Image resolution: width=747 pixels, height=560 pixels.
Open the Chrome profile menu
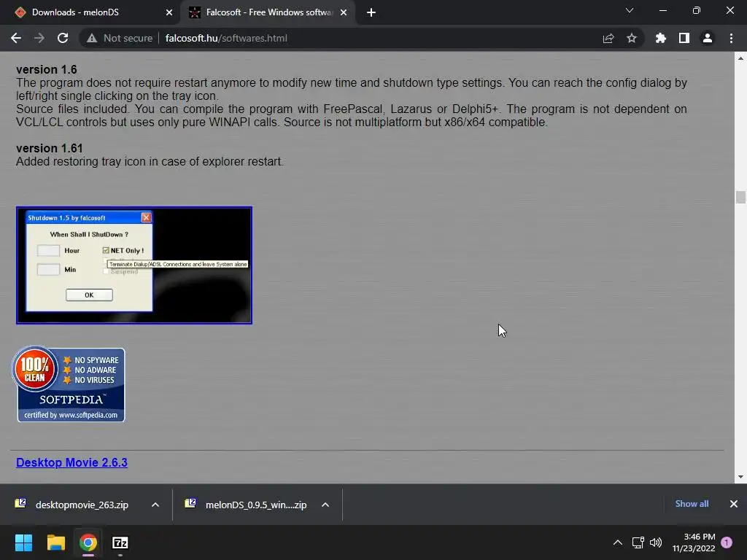tap(708, 38)
